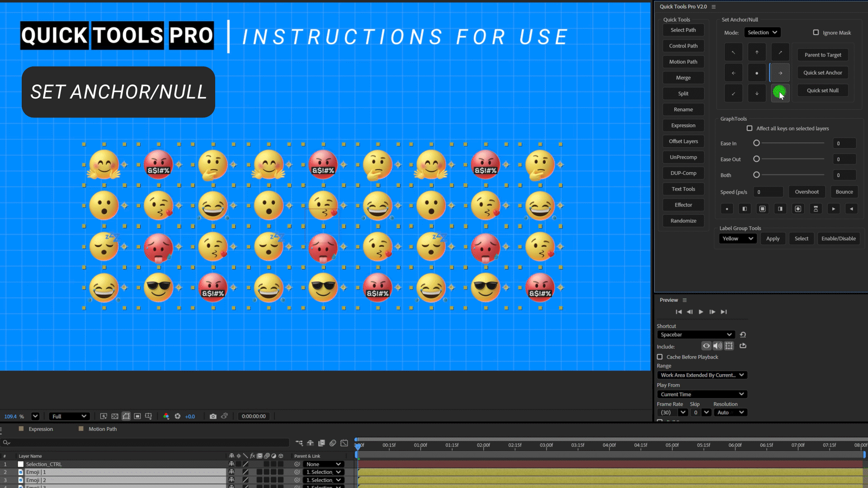Select the Selection_CTRL layer
The width and height of the screenshot is (868, 488).
(x=44, y=464)
